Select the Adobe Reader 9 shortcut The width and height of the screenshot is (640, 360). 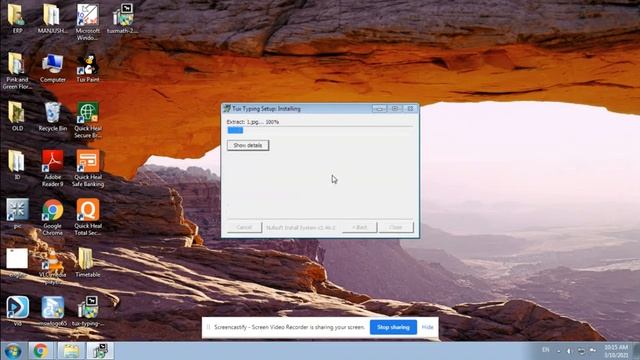pyautogui.click(x=53, y=169)
